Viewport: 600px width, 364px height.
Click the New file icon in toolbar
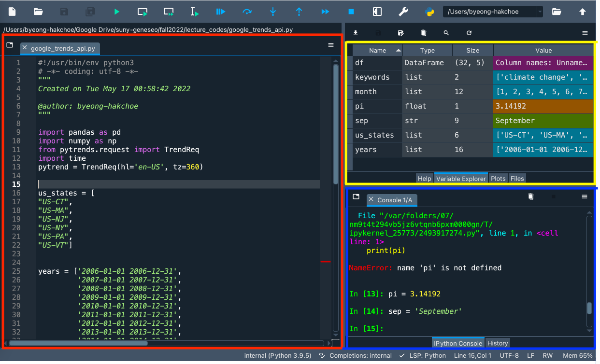[x=12, y=12]
